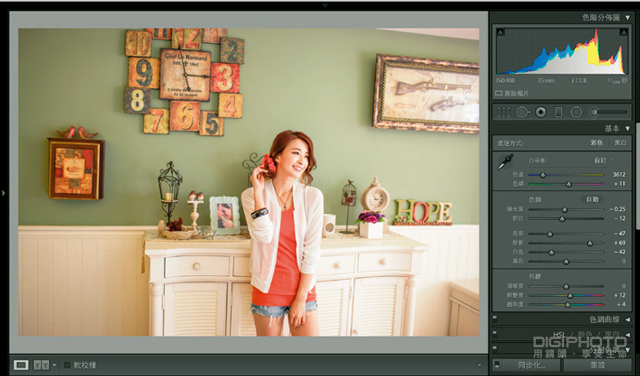This screenshot has width=640, height=376.
Task: Select the Graduated Filter tool icon
Action: tap(559, 112)
